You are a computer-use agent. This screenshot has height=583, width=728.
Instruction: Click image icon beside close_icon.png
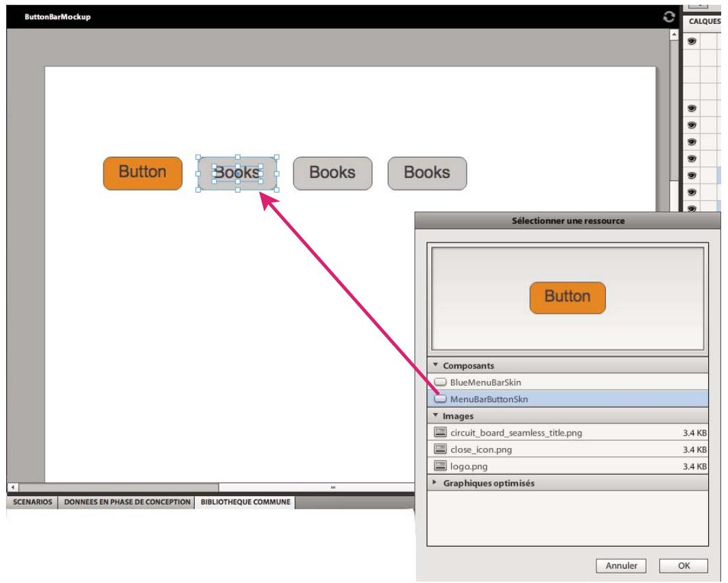(440, 449)
